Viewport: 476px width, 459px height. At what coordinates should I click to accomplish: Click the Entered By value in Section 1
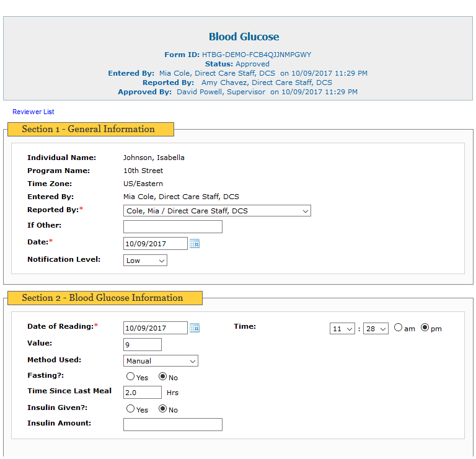click(181, 197)
